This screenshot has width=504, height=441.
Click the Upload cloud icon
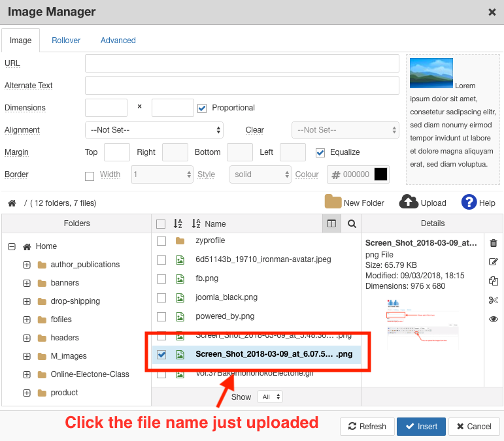[x=409, y=202]
